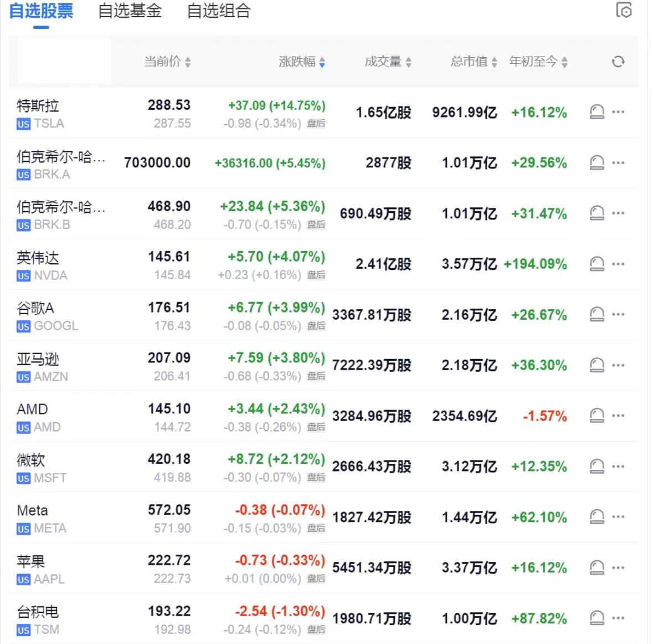Screen dimensions: 653x644
Task: Click the volume 7222.39万股
Action: click(372, 365)
